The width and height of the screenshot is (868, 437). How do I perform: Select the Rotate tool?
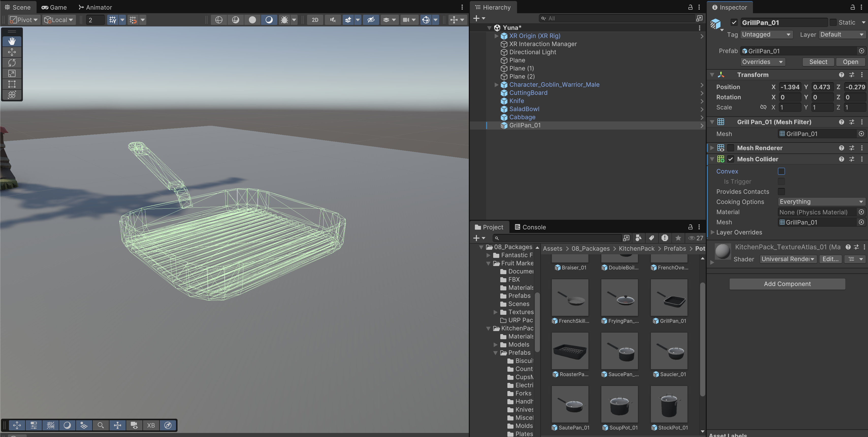point(12,63)
